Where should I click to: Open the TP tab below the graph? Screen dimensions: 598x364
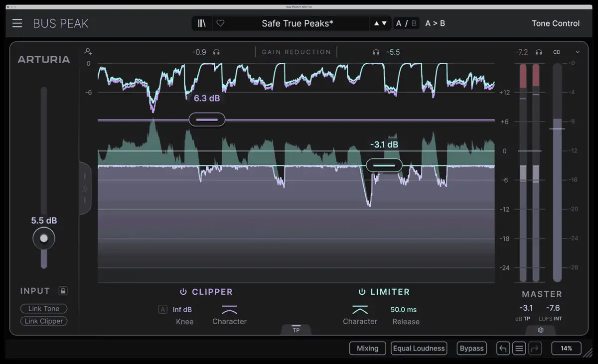(296, 330)
